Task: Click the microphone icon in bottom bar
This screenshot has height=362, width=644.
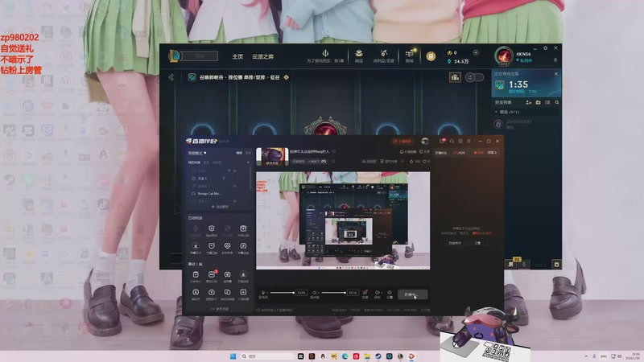Action: [263, 293]
